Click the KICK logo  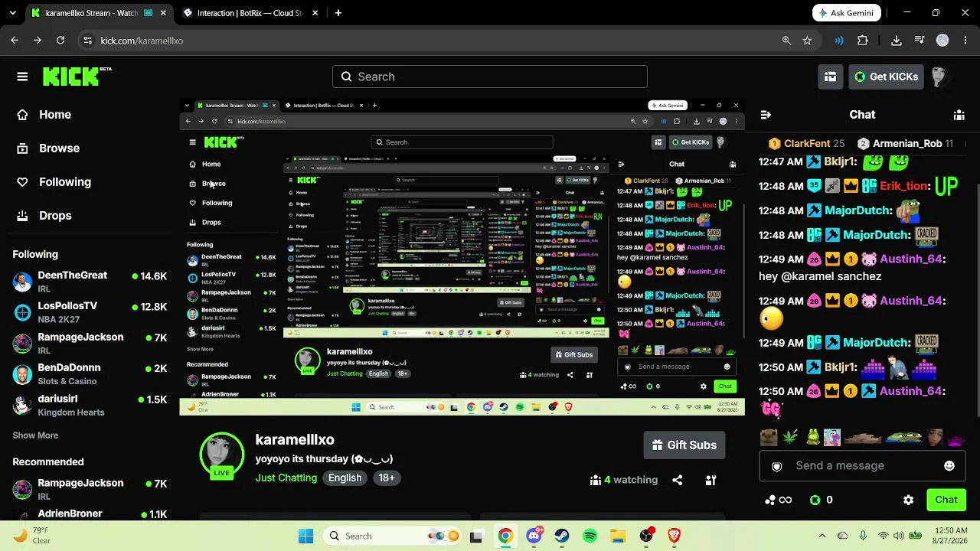coord(77,77)
